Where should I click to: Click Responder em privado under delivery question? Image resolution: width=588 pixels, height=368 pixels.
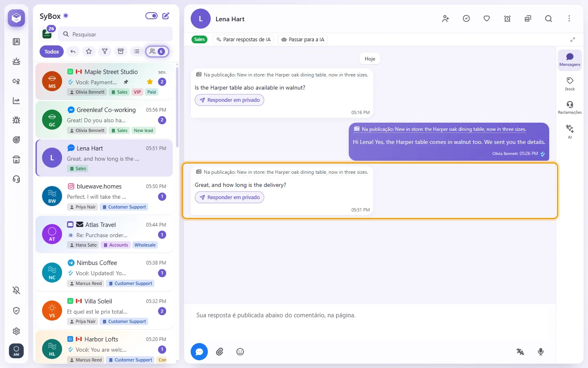229,197
